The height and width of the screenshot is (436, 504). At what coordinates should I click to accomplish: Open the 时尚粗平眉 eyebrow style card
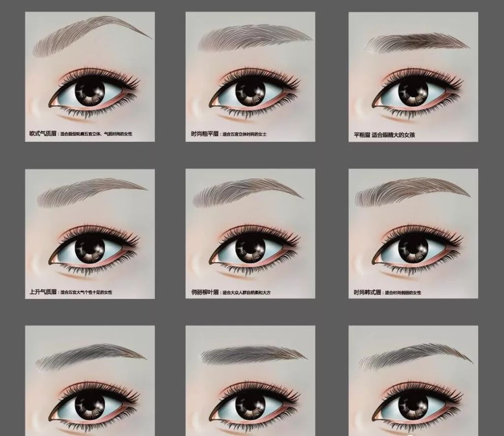click(x=250, y=76)
